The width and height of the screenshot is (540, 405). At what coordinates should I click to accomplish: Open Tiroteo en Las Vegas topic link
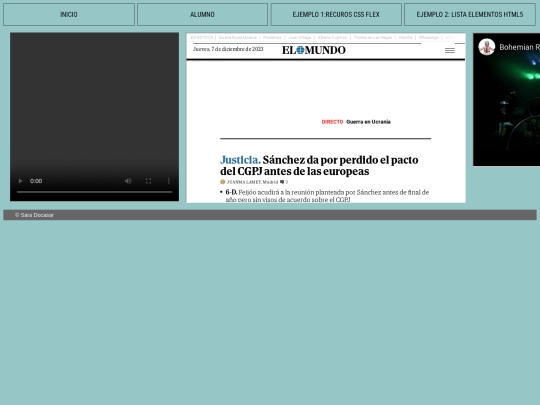373,37
